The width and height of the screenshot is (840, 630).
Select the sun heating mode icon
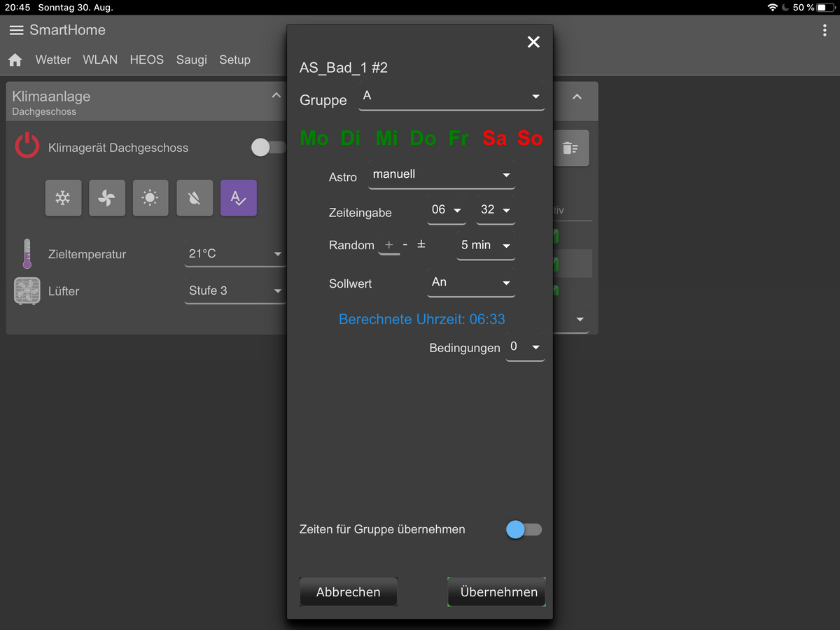click(x=150, y=198)
